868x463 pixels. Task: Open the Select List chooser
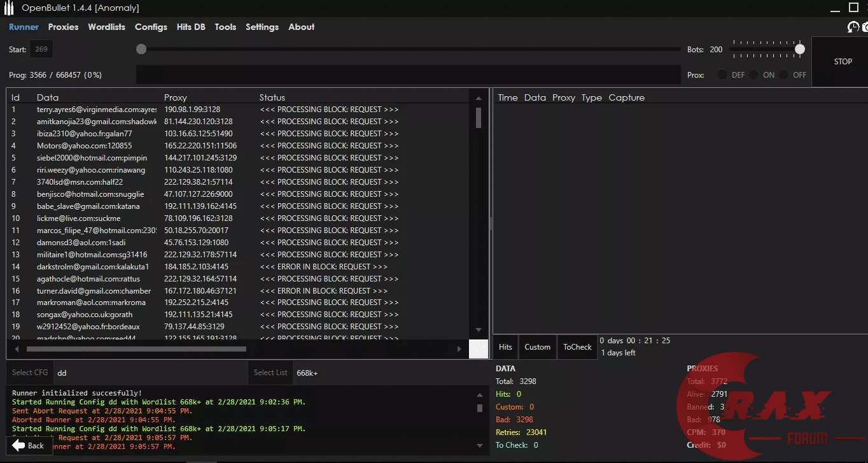[x=270, y=373]
